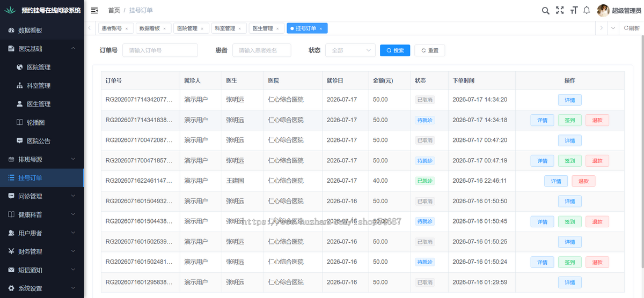Open 详情 for the 14:34:20 order
The height and width of the screenshot is (298, 644).
(x=570, y=100)
